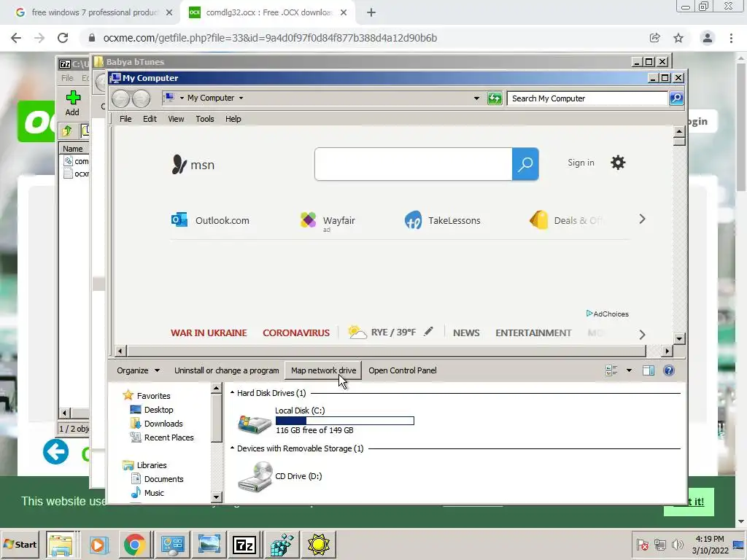Click the Change your view icon
Image resolution: width=747 pixels, height=560 pixels.
tap(611, 370)
